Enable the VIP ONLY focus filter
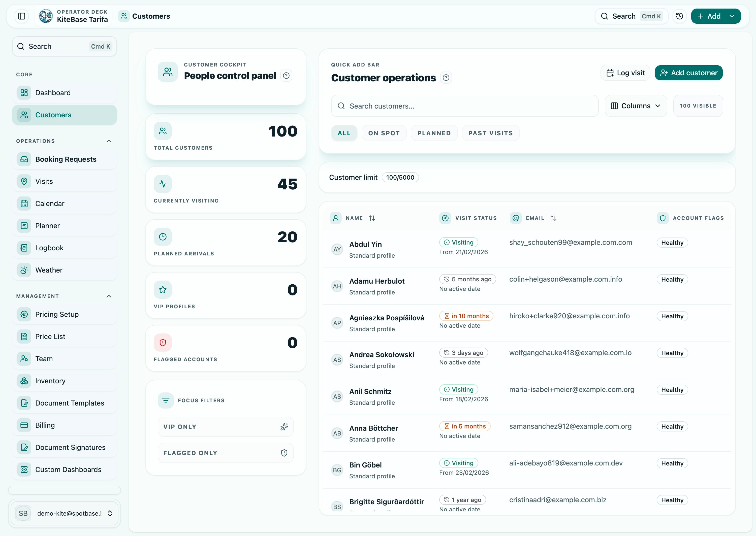This screenshot has width=756, height=536. click(226, 426)
